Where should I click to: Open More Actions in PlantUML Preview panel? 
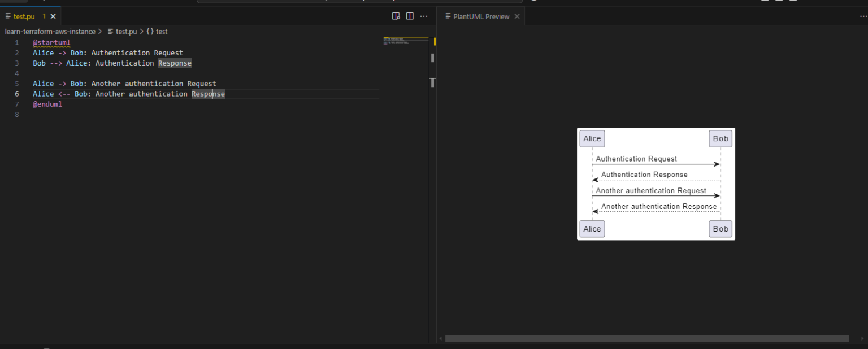tap(863, 16)
